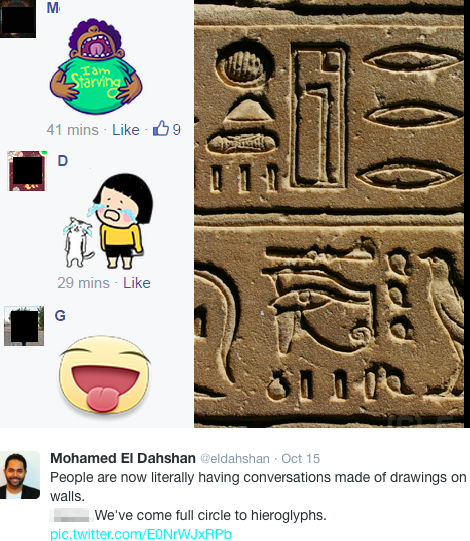Click the thumbs-up icon showing 9 likes
The image size is (470, 541).
(161, 128)
